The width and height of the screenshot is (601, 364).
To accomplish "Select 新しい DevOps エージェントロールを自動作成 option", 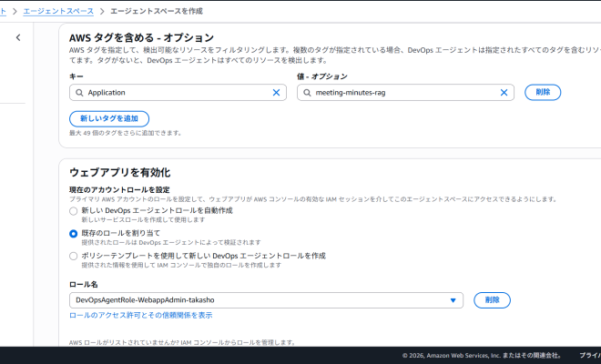I will pos(74,210).
